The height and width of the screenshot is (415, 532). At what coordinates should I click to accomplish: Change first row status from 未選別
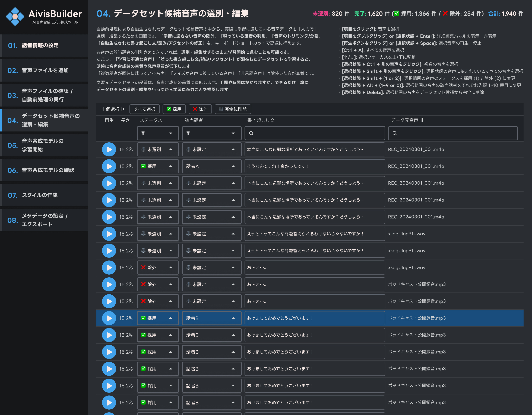158,149
